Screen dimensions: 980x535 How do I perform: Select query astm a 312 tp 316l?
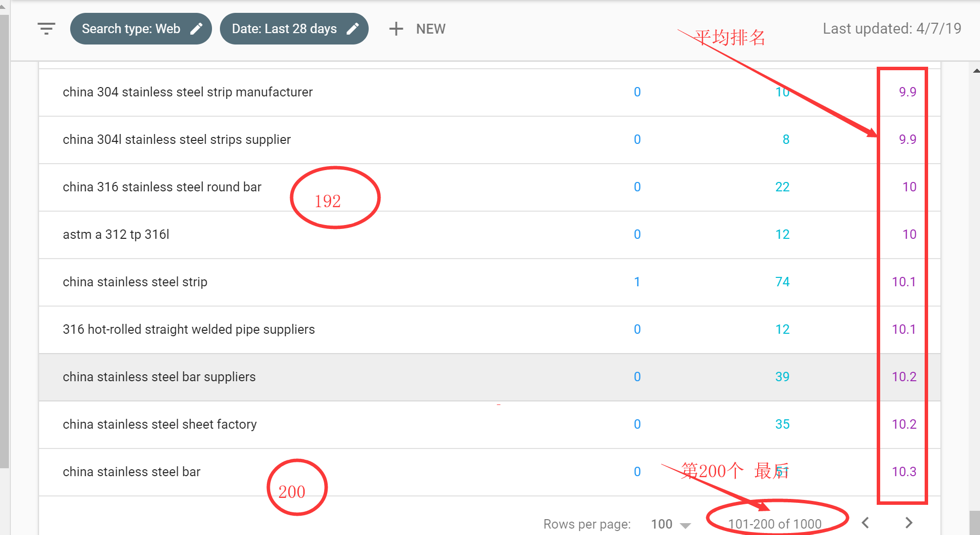pyautogui.click(x=116, y=234)
